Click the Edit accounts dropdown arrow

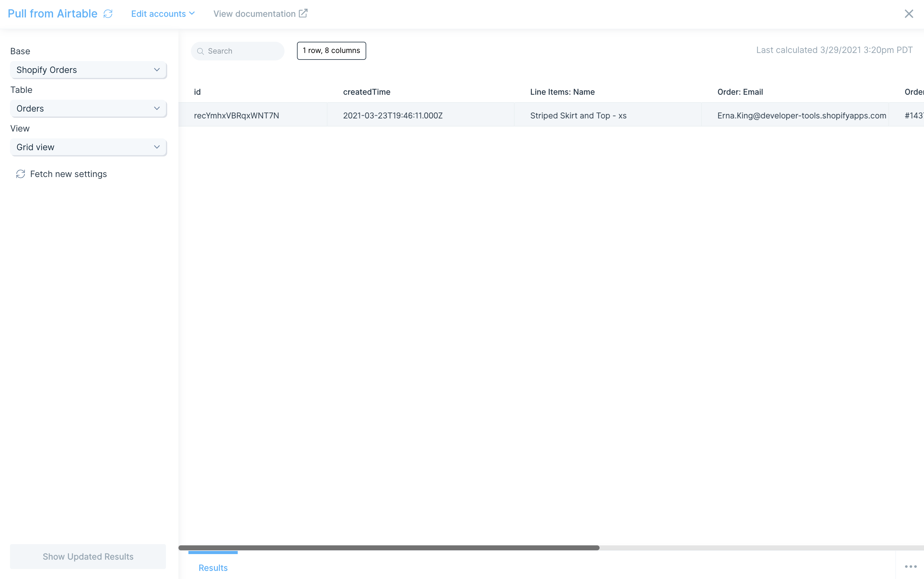pyautogui.click(x=193, y=14)
